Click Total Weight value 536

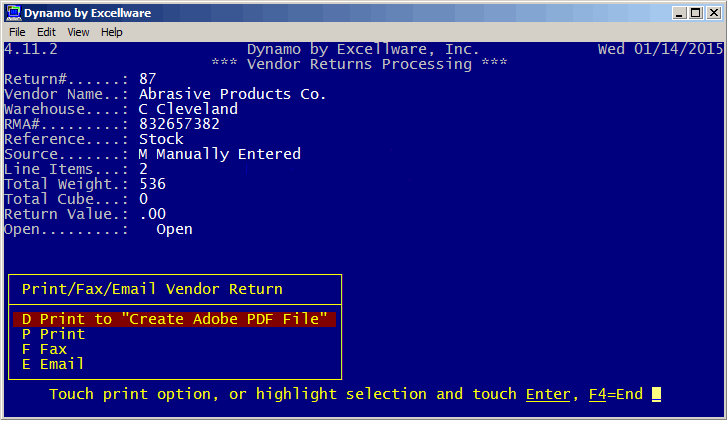[x=152, y=184]
